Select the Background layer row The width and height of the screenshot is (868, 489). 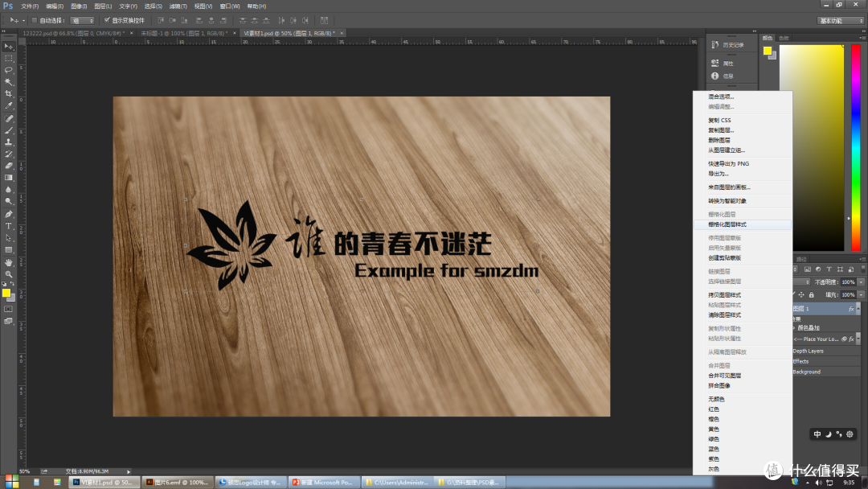click(x=826, y=372)
